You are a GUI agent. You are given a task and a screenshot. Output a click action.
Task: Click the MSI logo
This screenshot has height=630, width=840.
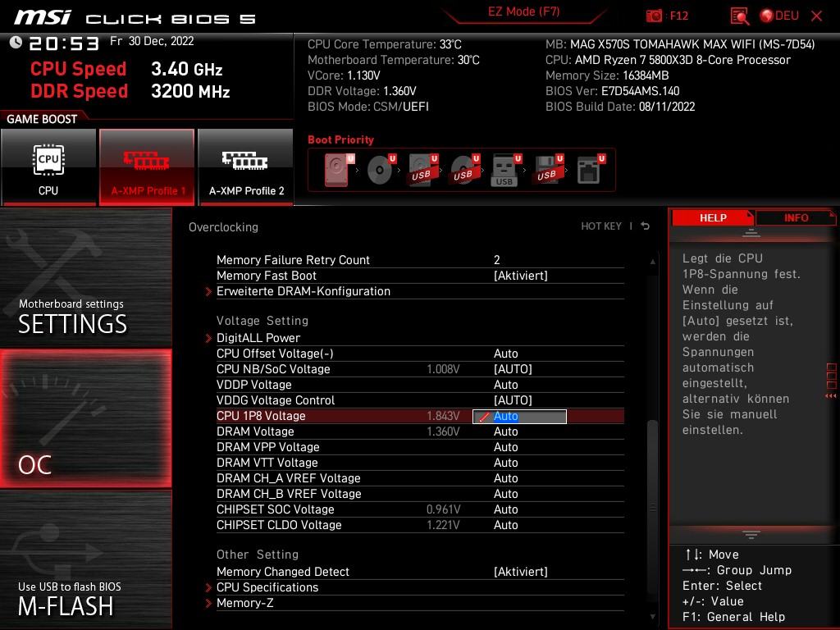[x=43, y=17]
